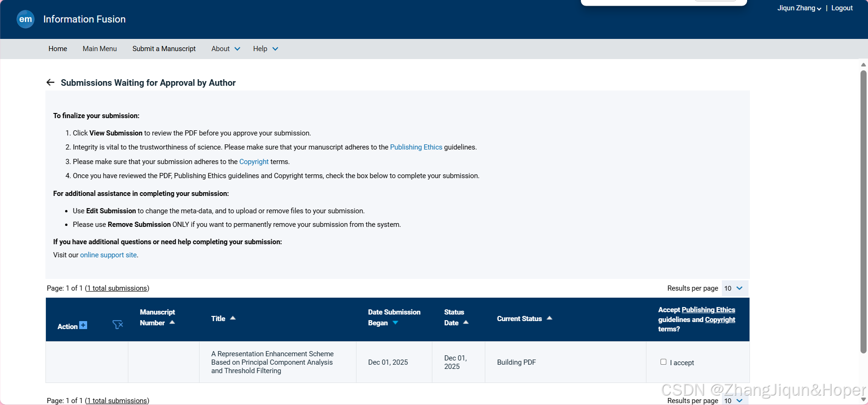The height and width of the screenshot is (405, 868).
Task: Sort by Current Status arrow
Action: point(549,318)
